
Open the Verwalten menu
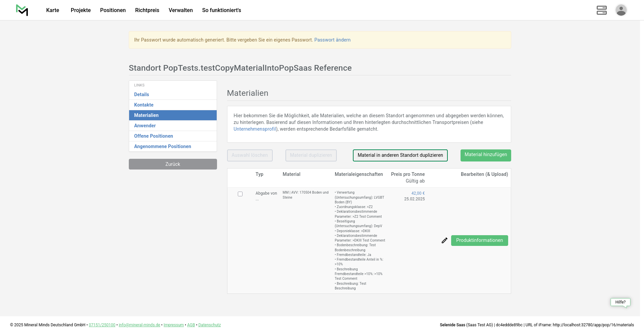pos(180,10)
